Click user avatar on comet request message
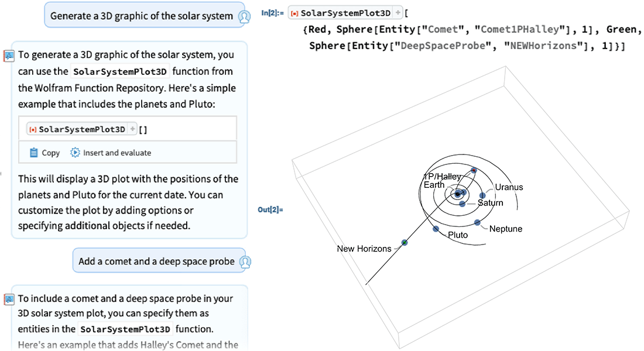Image resolution: width=644 pixels, height=351 pixels. (245, 261)
